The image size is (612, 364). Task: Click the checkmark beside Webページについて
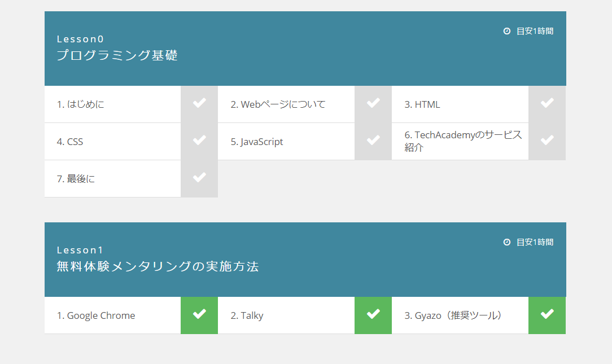pos(373,104)
